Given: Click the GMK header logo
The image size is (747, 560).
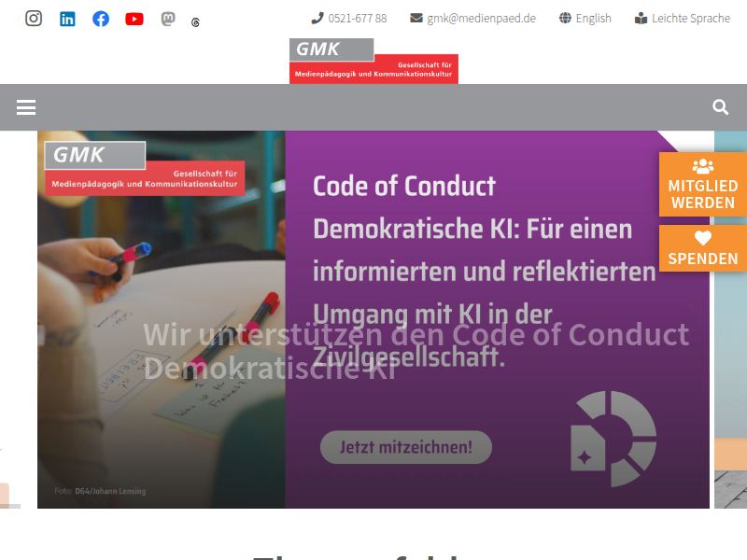Looking at the screenshot, I should click(373, 61).
